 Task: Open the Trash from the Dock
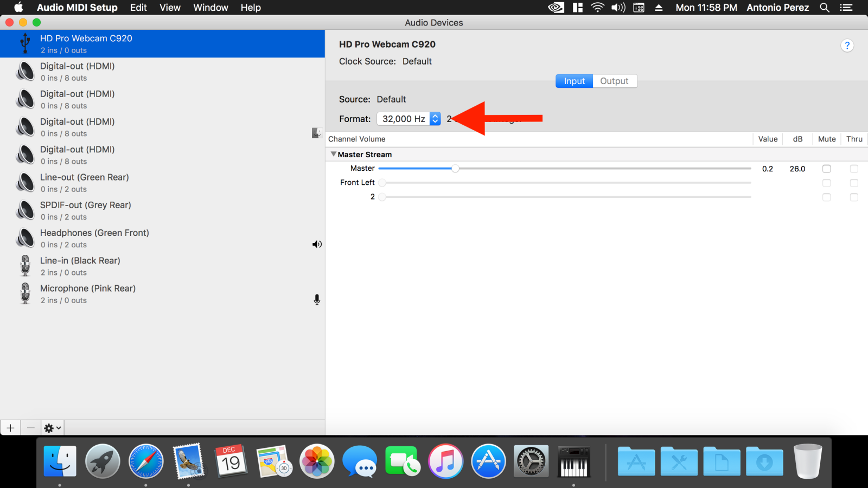(807, 461)
